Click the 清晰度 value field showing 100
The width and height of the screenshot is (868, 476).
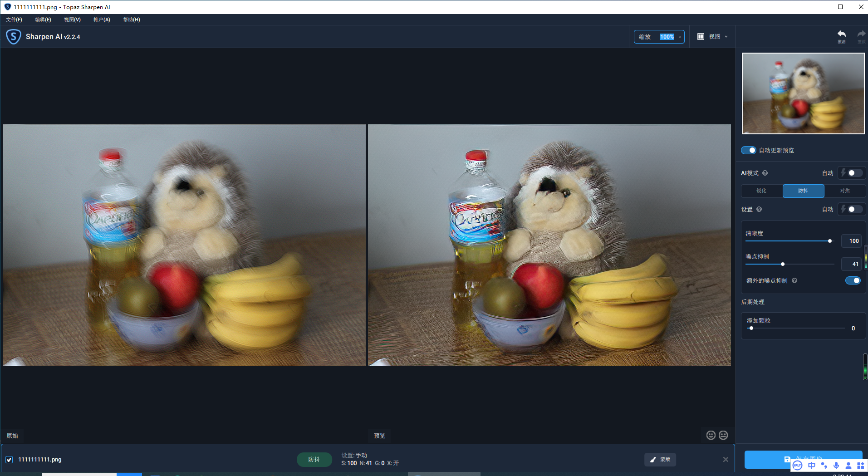click(852, 241)
